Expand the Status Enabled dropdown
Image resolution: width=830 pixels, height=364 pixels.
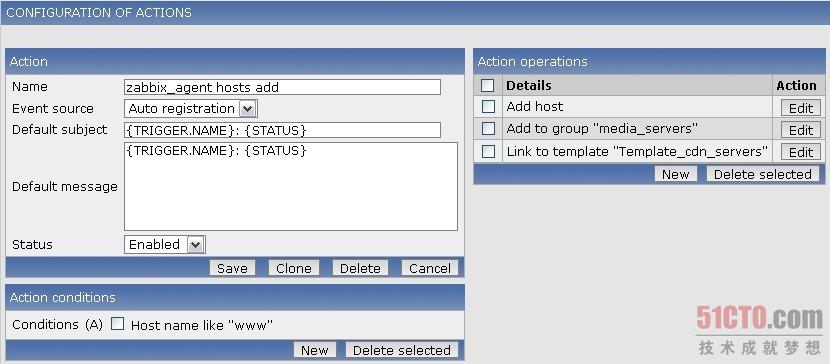(165, 244)
